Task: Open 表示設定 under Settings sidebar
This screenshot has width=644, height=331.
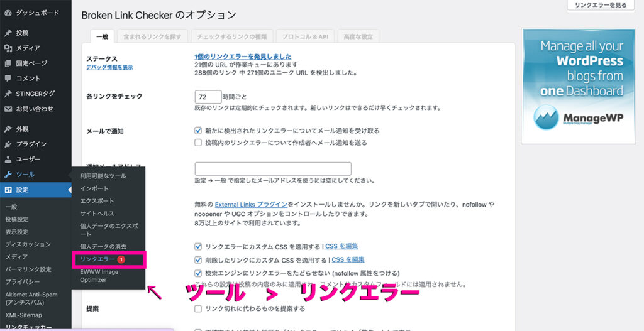Action: click(x=17, y=232)
